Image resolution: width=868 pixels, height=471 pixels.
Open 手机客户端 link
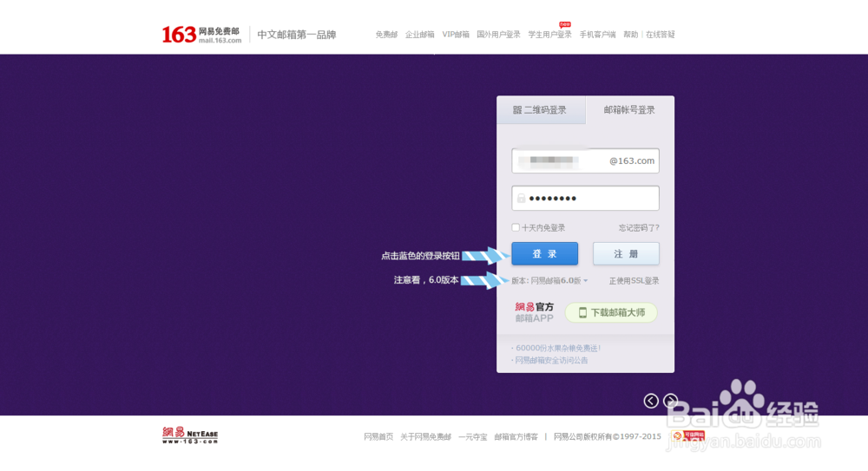[x=597, y=35]
